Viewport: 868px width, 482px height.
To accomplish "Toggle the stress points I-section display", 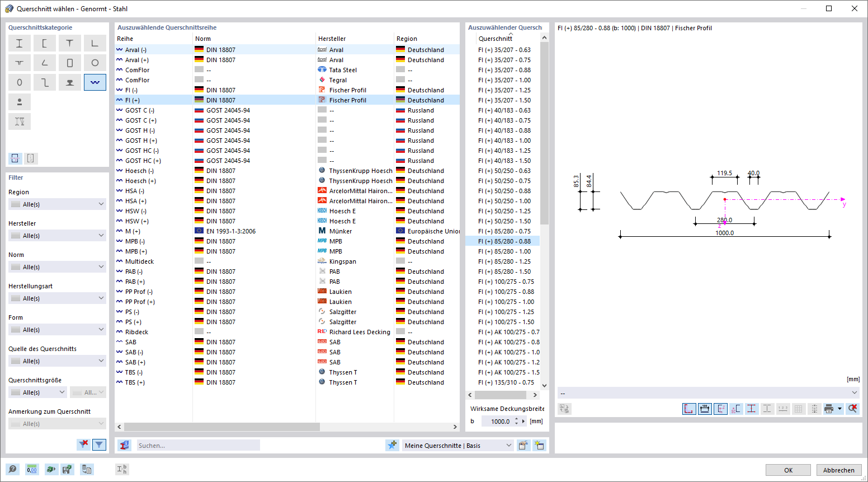I will 752,409.
